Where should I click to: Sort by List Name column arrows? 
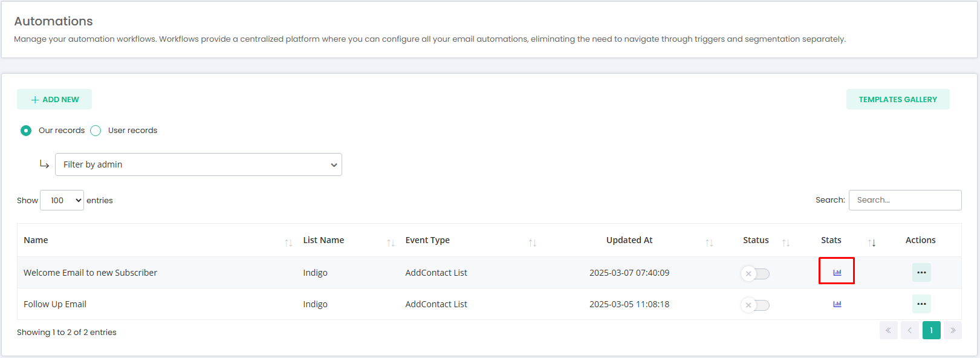tap(391, 242)
